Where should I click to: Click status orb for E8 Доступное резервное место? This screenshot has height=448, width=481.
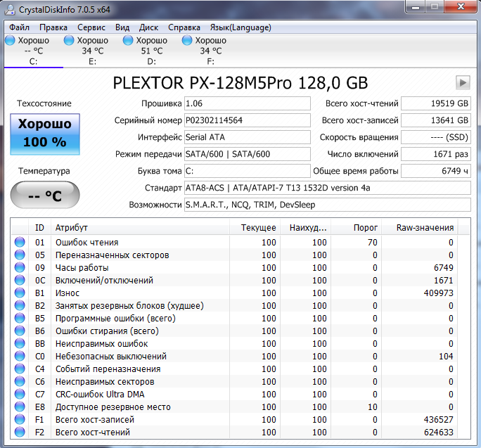click(20, 407)
